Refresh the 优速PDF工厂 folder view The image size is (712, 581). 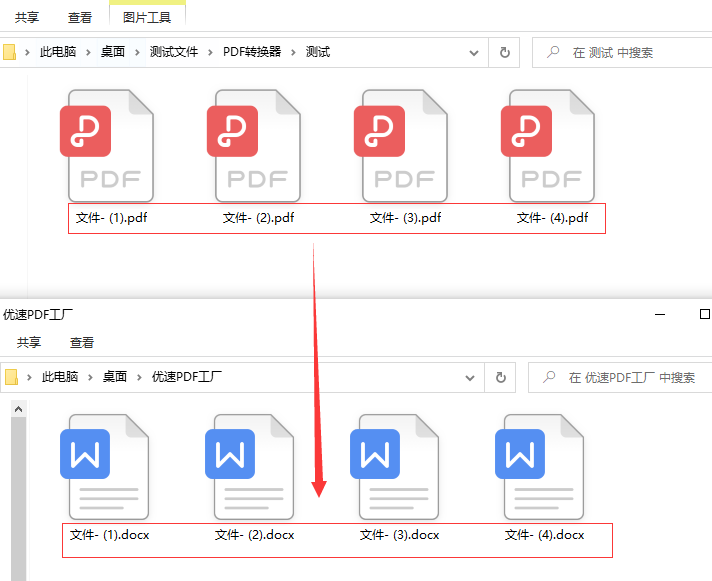pos(500,378)
